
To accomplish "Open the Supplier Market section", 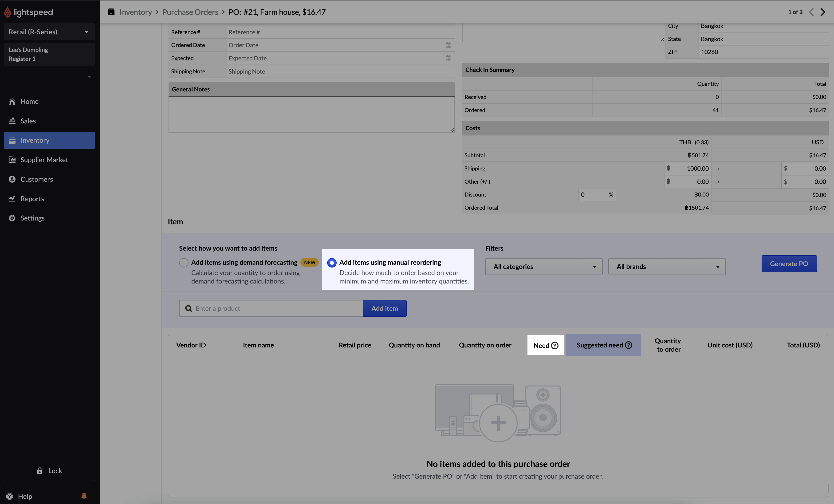I will coord(44,159).
